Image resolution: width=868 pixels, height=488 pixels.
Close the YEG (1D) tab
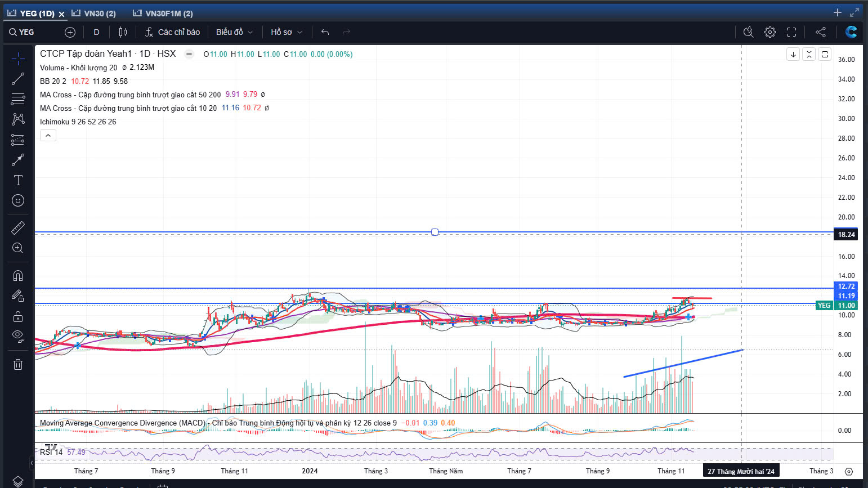coord(61,14)
